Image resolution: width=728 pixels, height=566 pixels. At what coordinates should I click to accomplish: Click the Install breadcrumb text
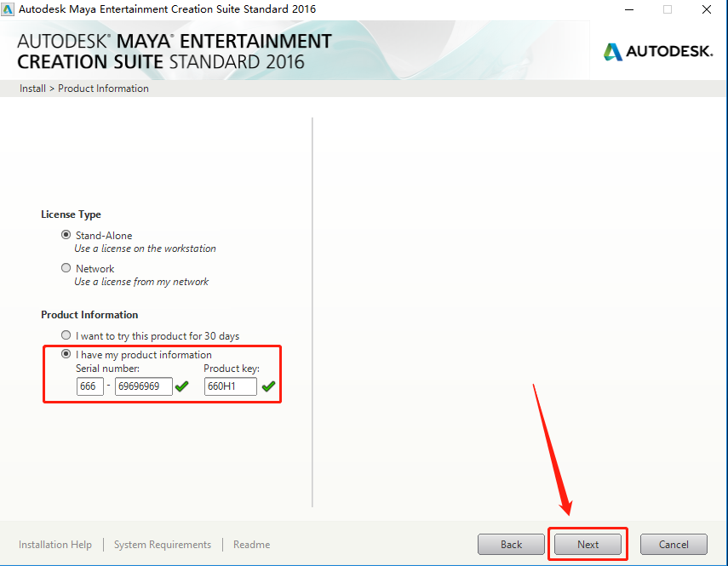[x=32, y=89]
